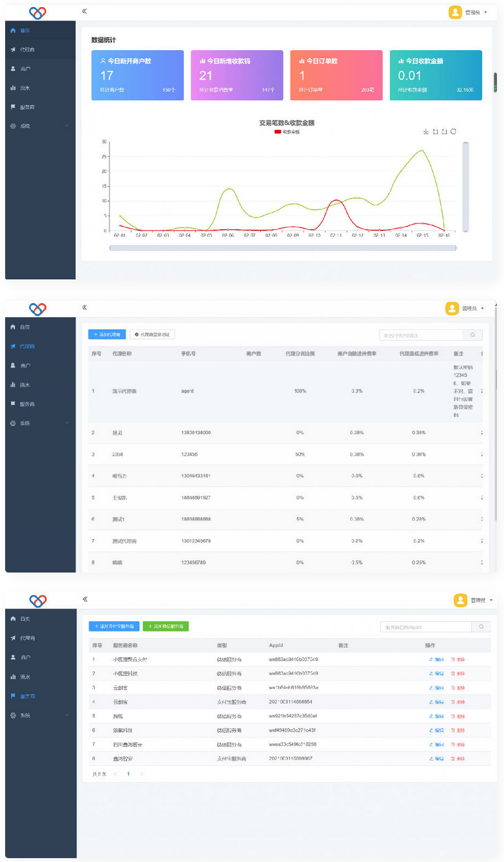504x862 pixels.
Task: Open 流水 in the service provider page sidebar
Action: click(25, 677)
